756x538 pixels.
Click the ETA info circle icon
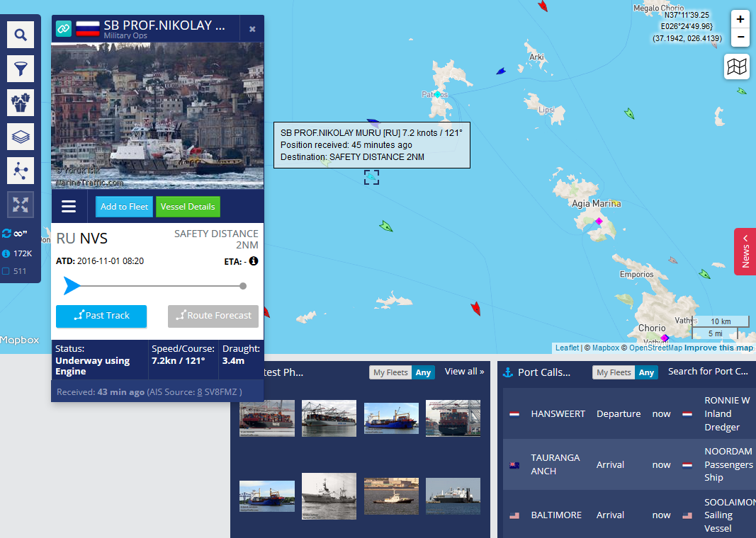pos(253,261)
